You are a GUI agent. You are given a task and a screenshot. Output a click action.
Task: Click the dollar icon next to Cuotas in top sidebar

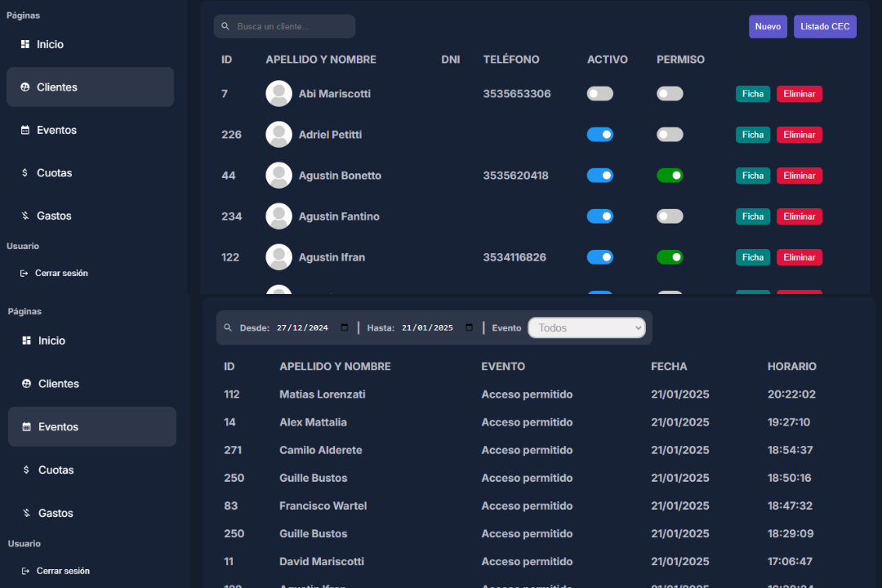tap(25, 173)
